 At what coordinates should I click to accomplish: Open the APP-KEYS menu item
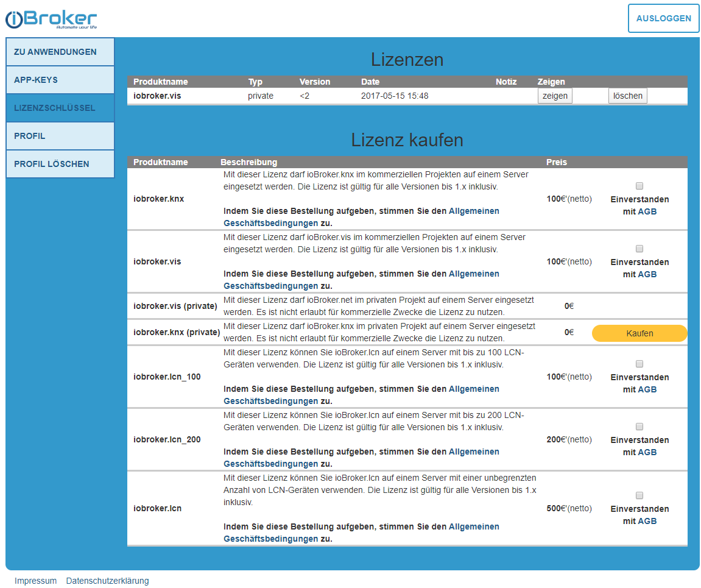pos(60,80)
